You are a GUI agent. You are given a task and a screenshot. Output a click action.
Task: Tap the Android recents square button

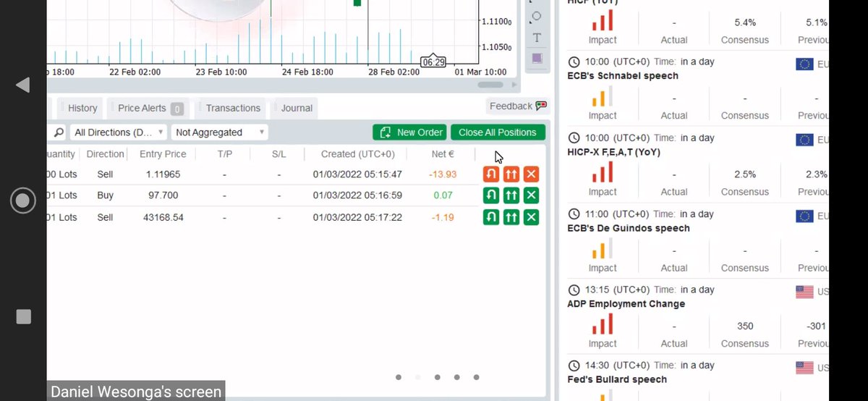point(23,316)
